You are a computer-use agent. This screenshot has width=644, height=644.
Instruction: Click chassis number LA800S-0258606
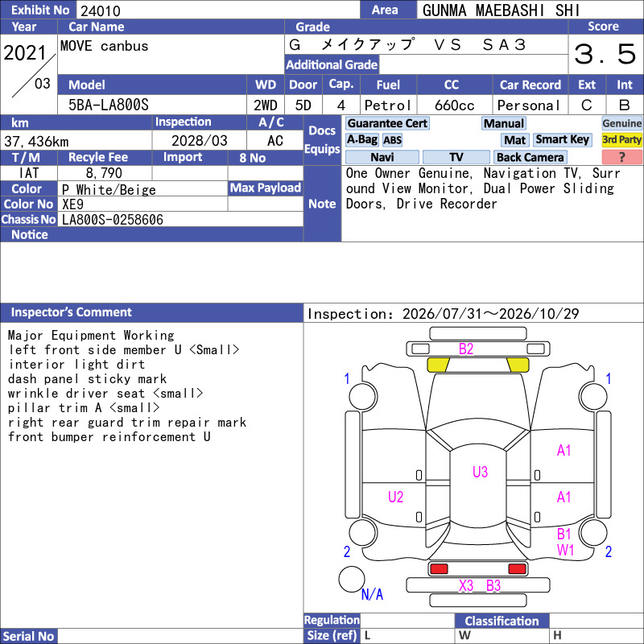click(113, 220)
